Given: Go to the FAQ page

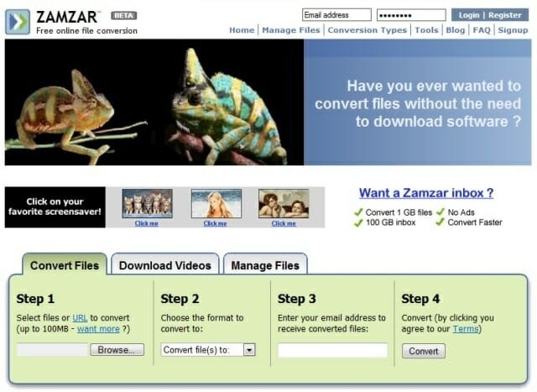Looking at the screenshot, I should pyautogui.click(x=482, y=30).
